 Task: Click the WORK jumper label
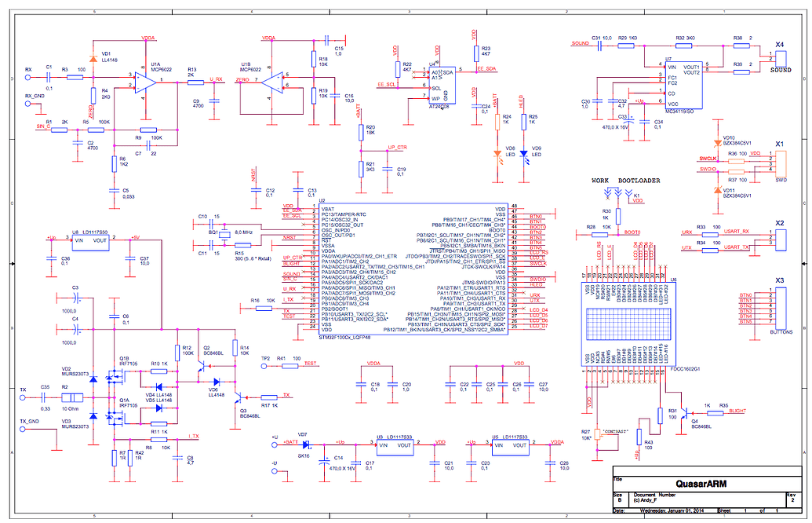click(600, 181)
